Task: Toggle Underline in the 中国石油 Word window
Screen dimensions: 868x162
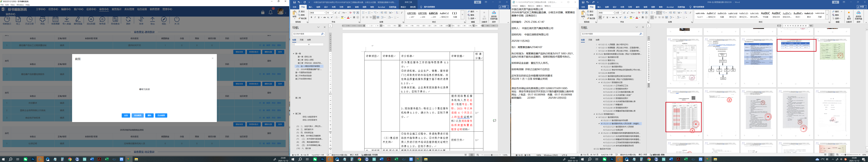Action: tap(318, 17)
